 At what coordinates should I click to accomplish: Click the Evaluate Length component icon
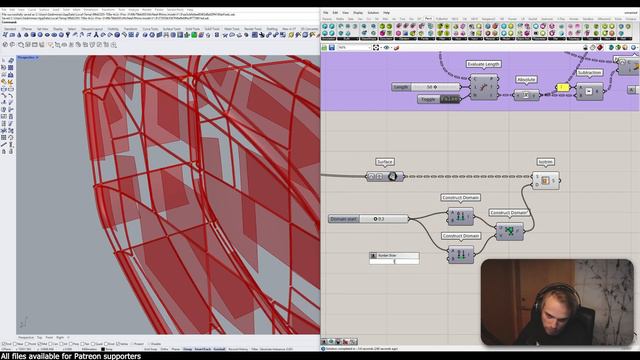point(484,87)
